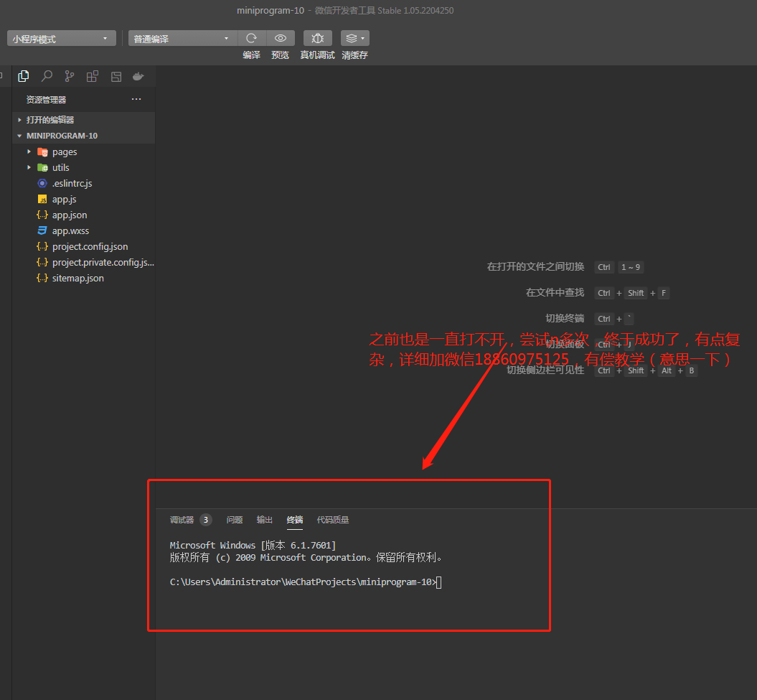Click the 预览 label under the toolbar

[x=280, y=55]
